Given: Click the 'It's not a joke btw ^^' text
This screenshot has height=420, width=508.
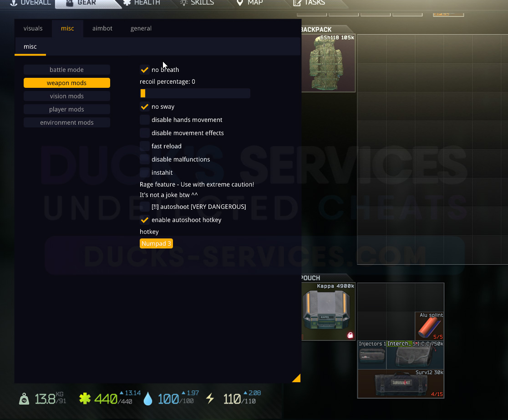Looking at the screenshot, I should coord(169,195).
